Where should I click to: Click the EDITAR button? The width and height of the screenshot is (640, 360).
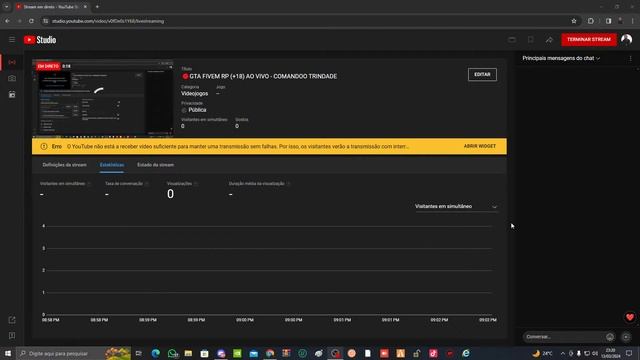tap(482, 74)
